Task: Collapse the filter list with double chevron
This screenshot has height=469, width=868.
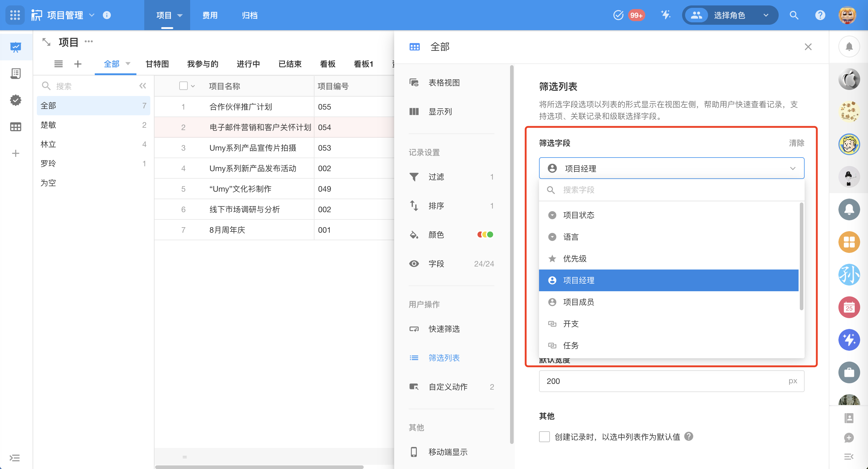Action: coord(142,86)
